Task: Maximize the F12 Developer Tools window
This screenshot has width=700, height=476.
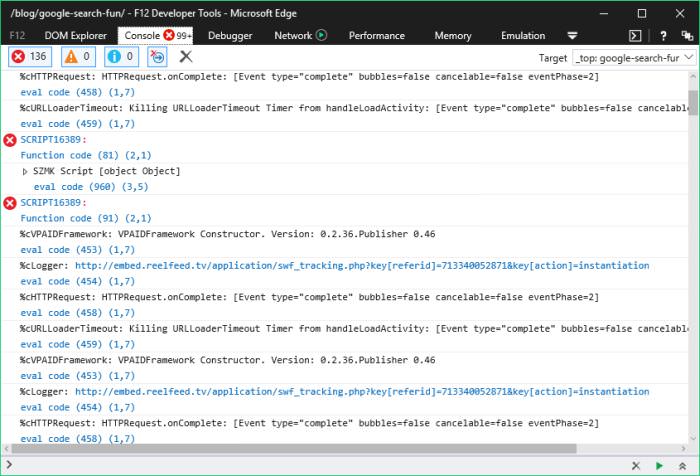Action: [x=642, y=13]
